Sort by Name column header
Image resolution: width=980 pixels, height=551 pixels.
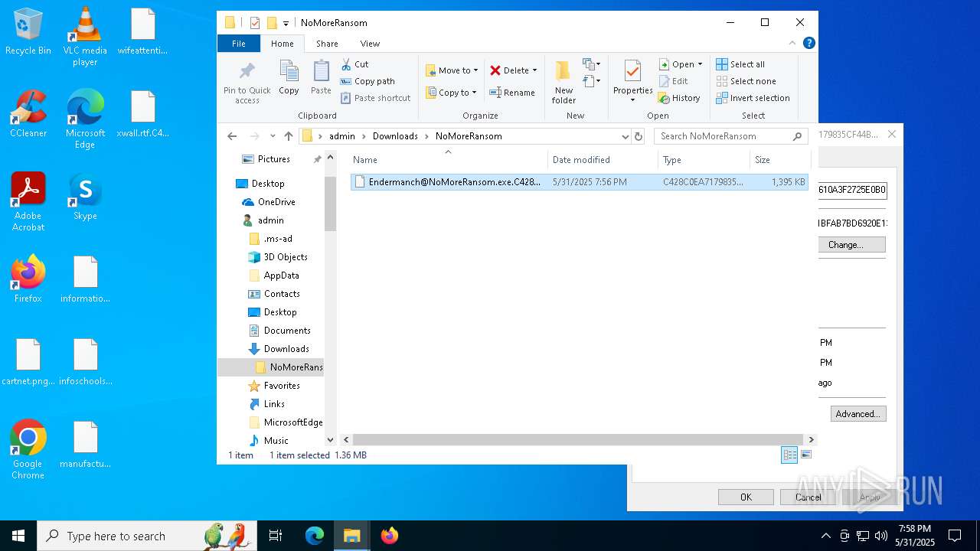point(448,160)
